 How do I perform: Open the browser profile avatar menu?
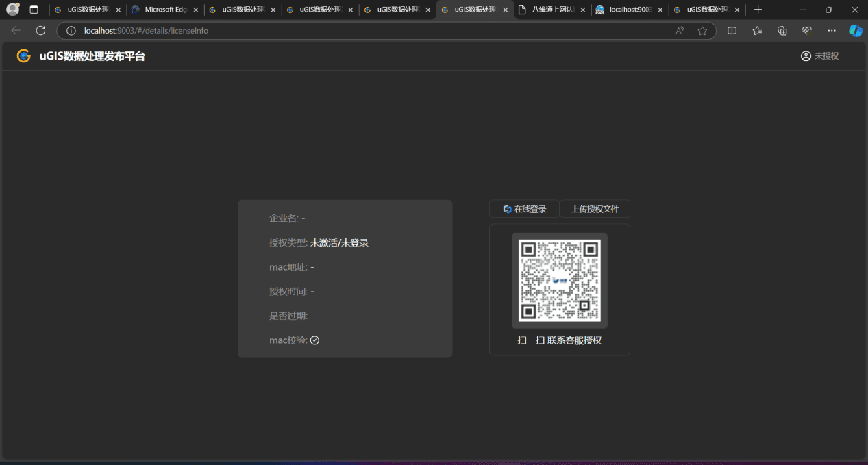[x=12, y=9]
